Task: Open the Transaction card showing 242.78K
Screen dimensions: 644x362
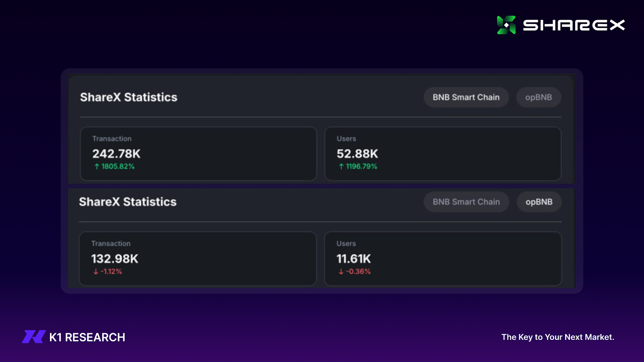Action: [198, 154]
